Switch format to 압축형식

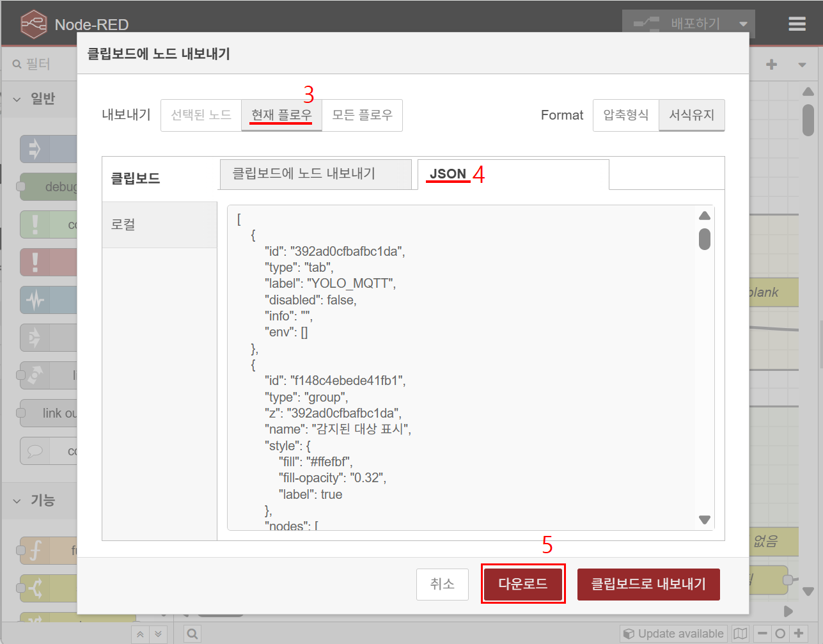(625, 115)
